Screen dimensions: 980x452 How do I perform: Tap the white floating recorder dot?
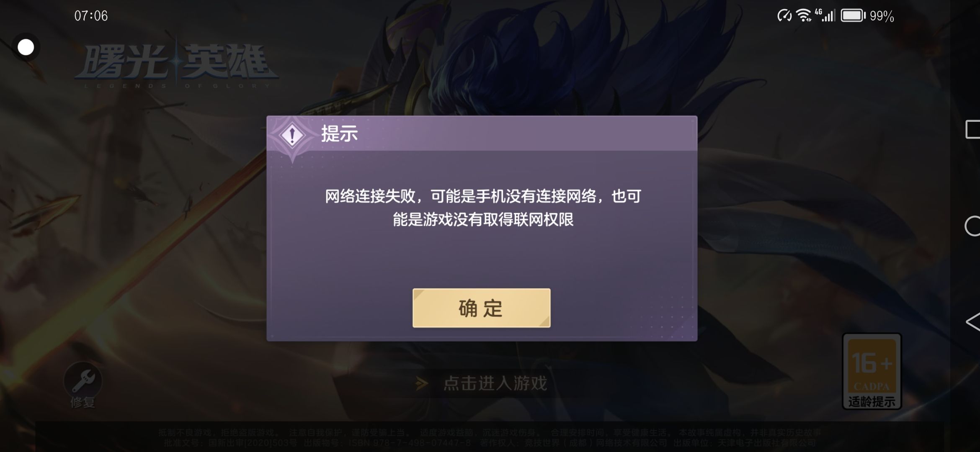coord(26,47)
